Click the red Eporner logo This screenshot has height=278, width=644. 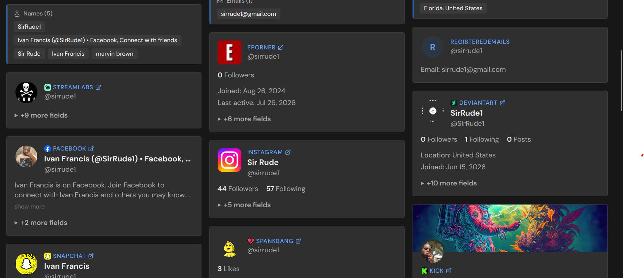click(230, 52)
